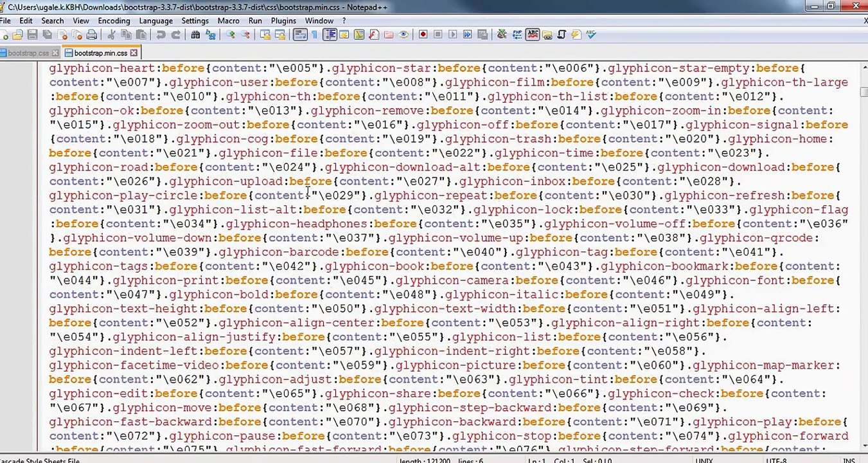Viewport: 868px width, 463px height.
Task: Open the File menu
Action: [5, 21]
